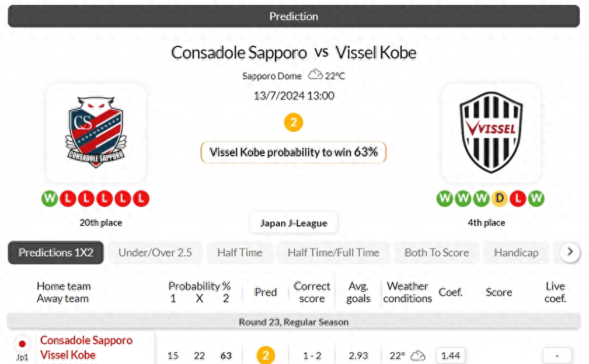Open the Half Time/Full Time tab
Image resolution: width=589 pixels, height=364 pixels.
click(x=333, y=252)
